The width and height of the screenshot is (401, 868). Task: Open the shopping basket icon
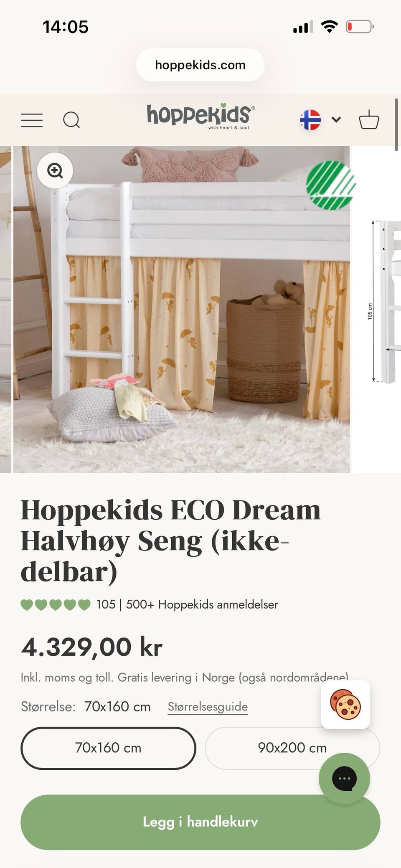coord(369,119)
